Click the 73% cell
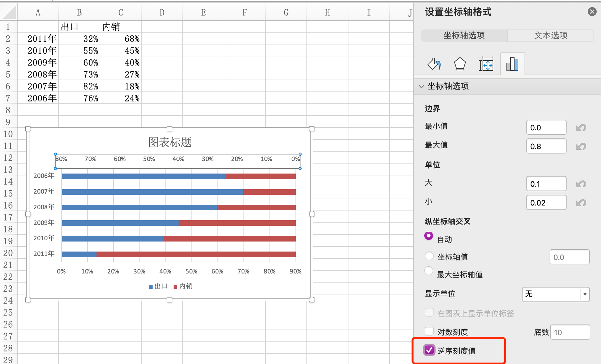 (79, 75)
